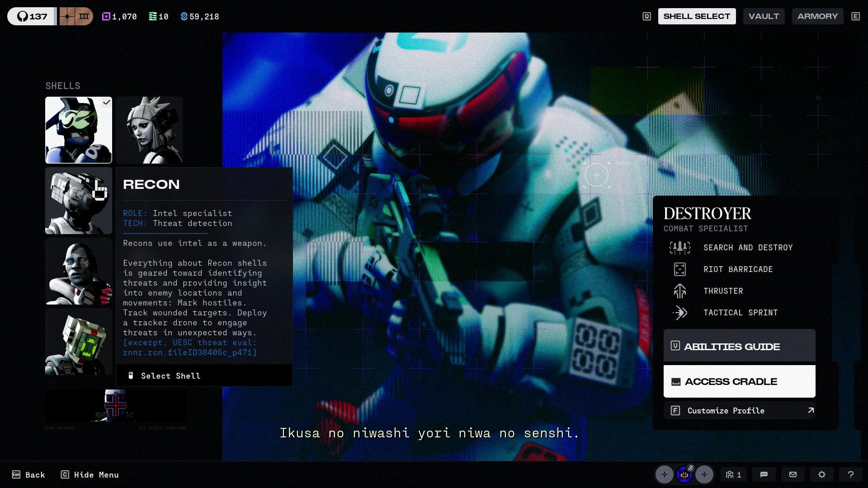Choose the green-visor robot shell portrait

(79, 342)
